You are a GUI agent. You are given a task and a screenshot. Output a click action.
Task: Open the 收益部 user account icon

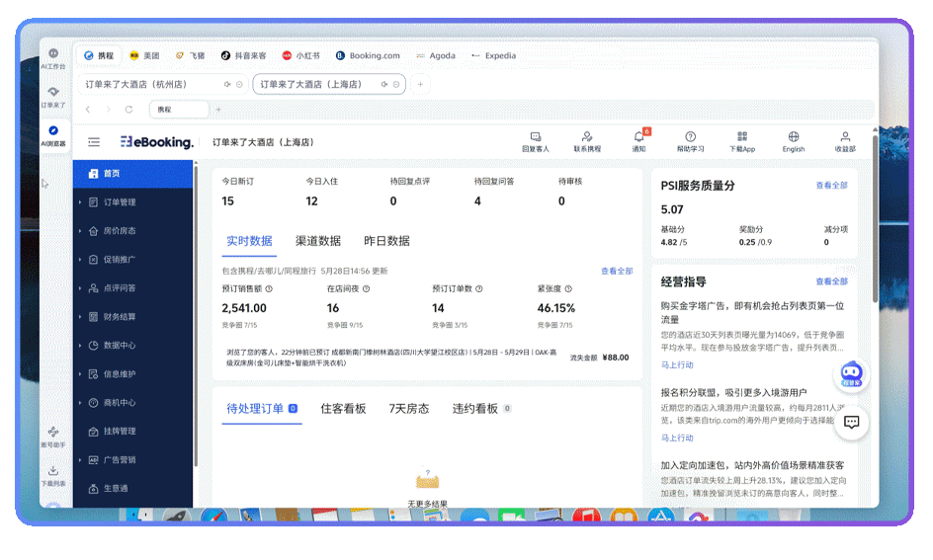(845, 142)
